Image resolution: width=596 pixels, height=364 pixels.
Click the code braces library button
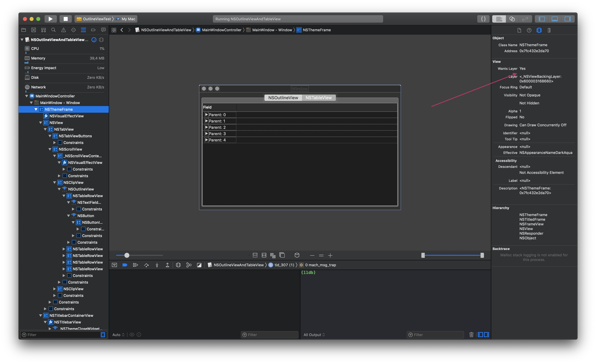click(483, 19)
